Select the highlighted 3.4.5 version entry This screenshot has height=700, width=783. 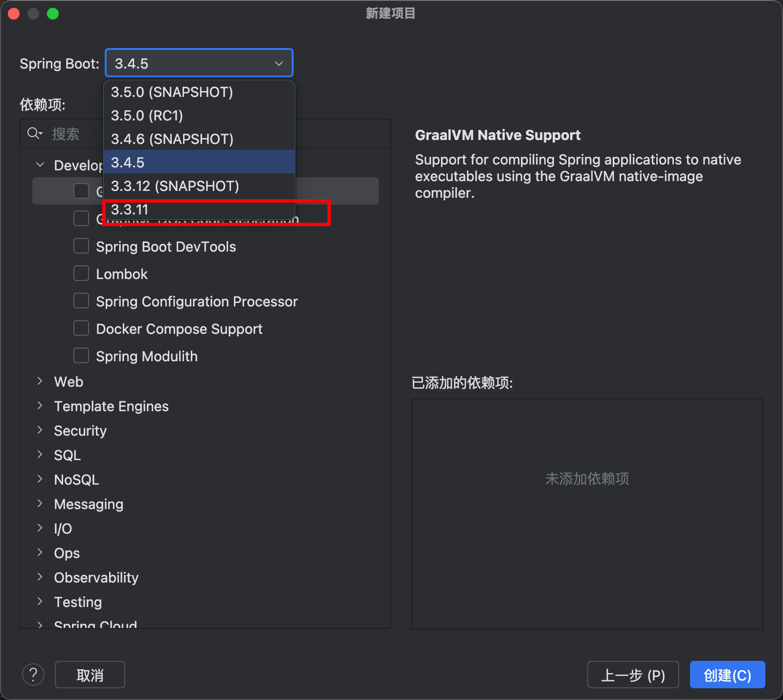199,163
